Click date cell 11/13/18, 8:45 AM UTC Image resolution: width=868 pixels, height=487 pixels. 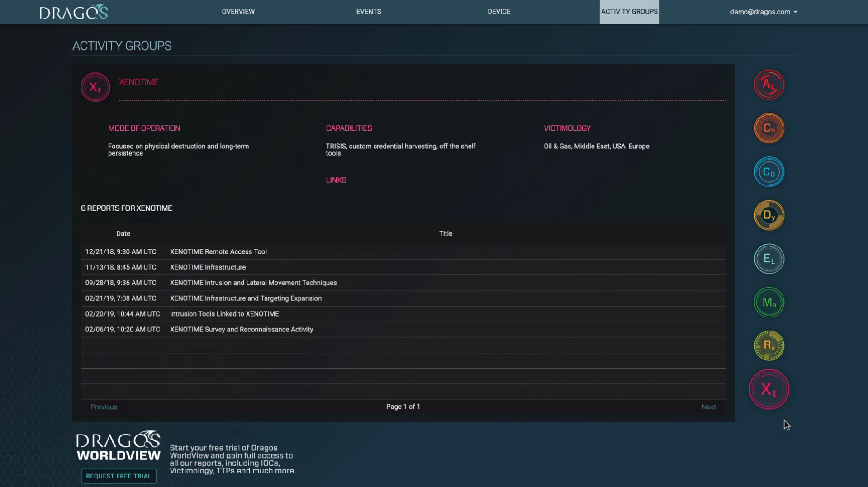[121, 267]
